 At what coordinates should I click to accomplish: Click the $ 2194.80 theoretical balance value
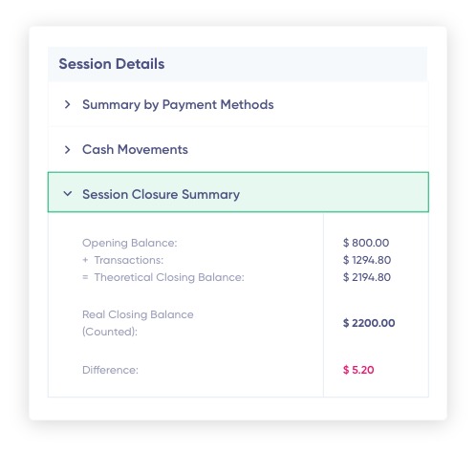pos(367,277)
